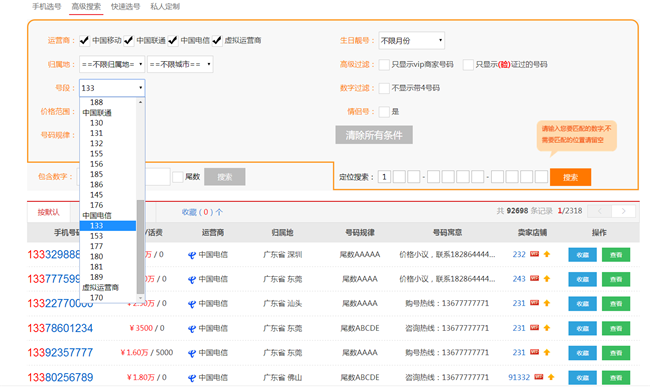This screenshot has height=389, width=650.
Task: Click the orange up arrow next to shop 91332
Action: pyautogui.click(x=551, y=377)
